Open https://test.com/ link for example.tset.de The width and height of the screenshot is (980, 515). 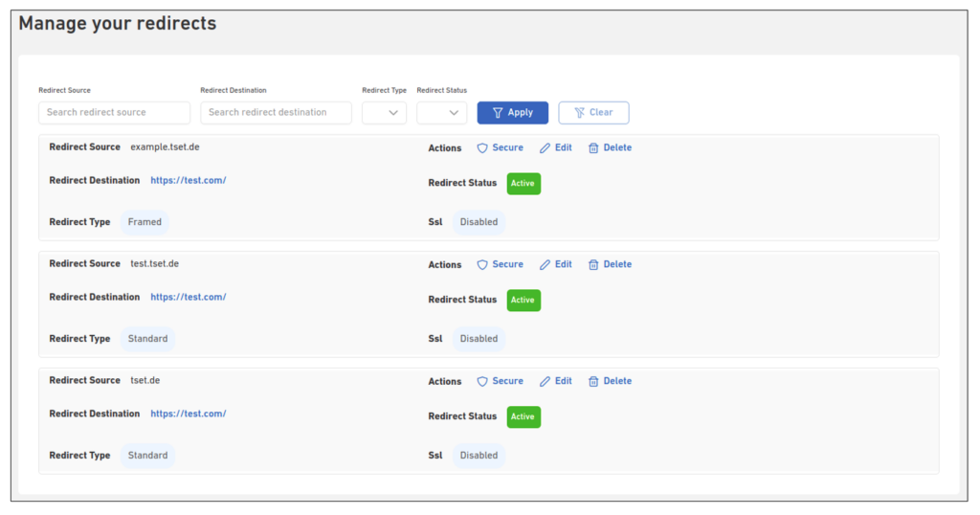189,181
